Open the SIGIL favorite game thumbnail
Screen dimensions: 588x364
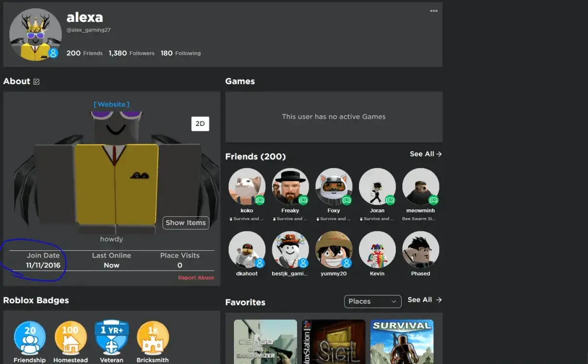tap(334, 342)
